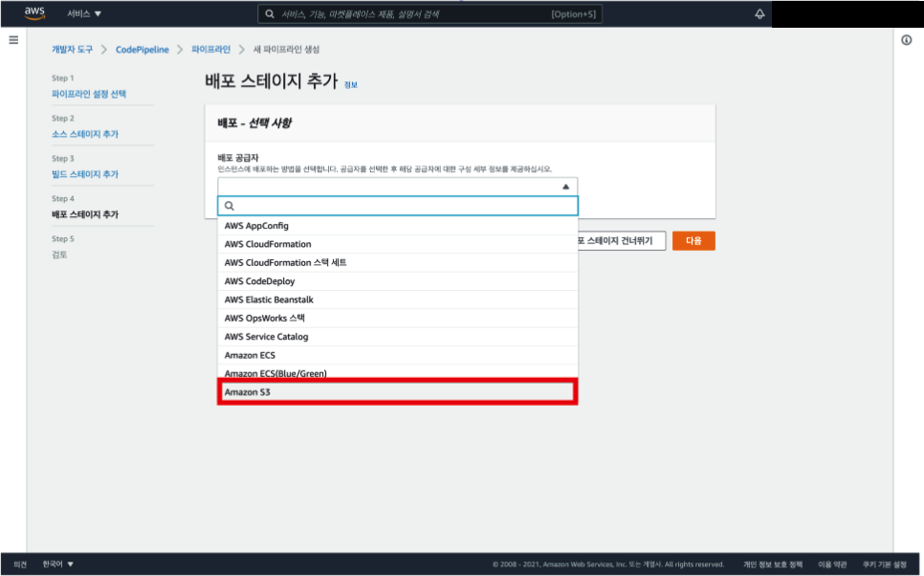Screen dimensions: 924x576
Task: Click search magnifier in provider filter
Action: (x=230, y=206)
